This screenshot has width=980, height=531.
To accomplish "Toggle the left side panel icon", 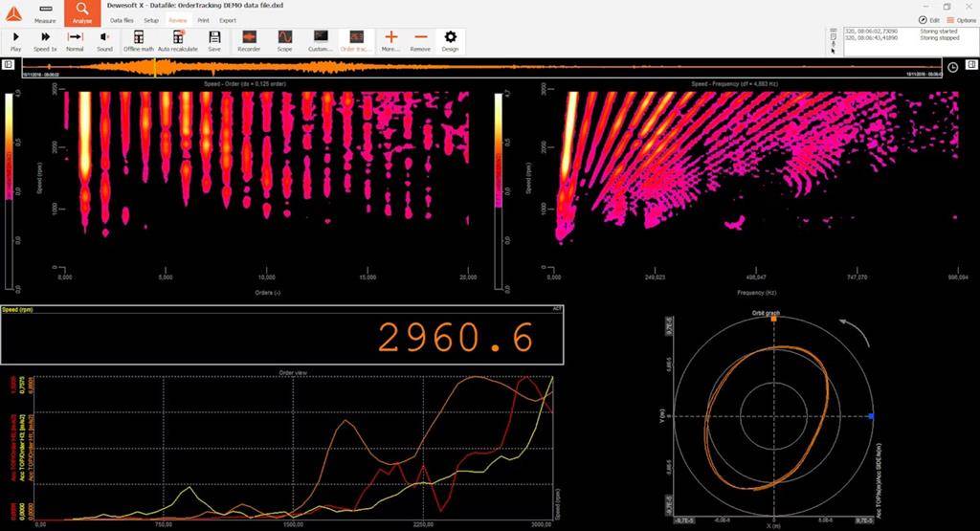I will 8,65.
